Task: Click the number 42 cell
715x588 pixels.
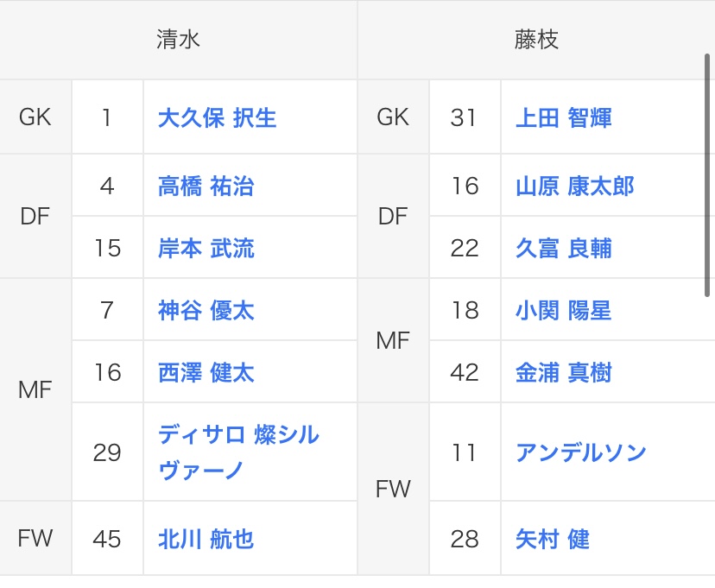Action: click(465, 373)
